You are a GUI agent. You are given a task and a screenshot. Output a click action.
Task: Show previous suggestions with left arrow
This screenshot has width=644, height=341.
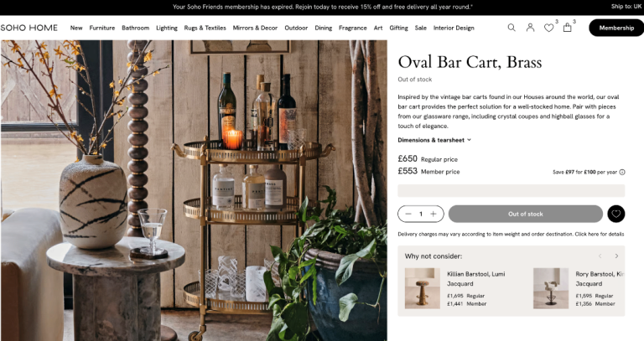click(x=600, y=256)
